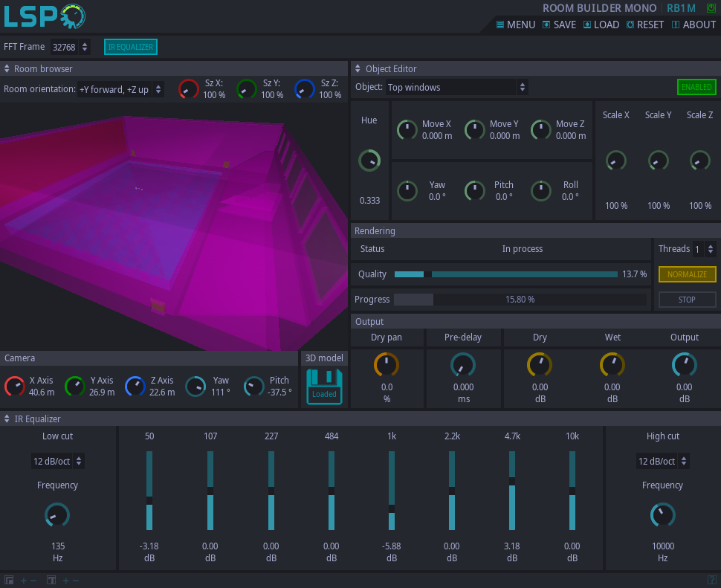This screenshot has width=721, height=588.
Task: Click the Roll knob
Action: [x=541, y=191]
